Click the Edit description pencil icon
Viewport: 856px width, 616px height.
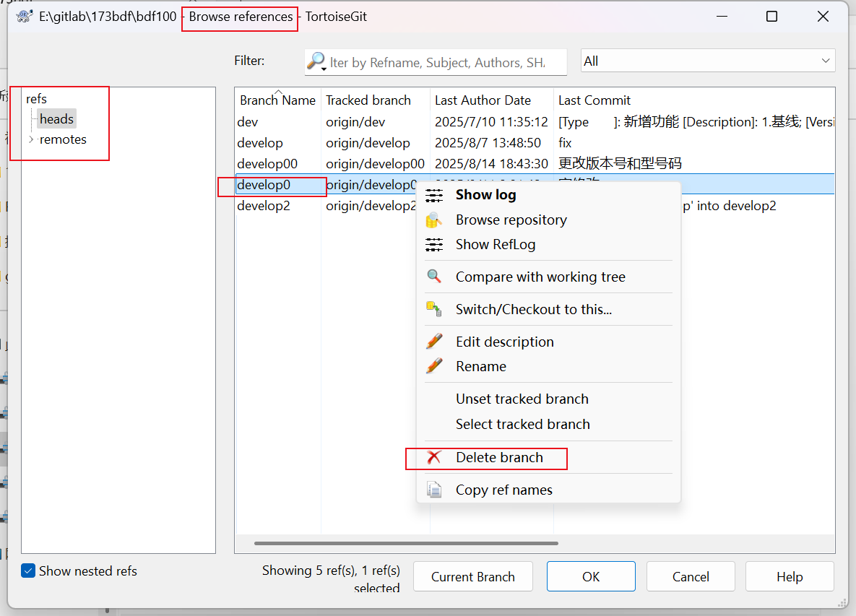tap(434, 341)
